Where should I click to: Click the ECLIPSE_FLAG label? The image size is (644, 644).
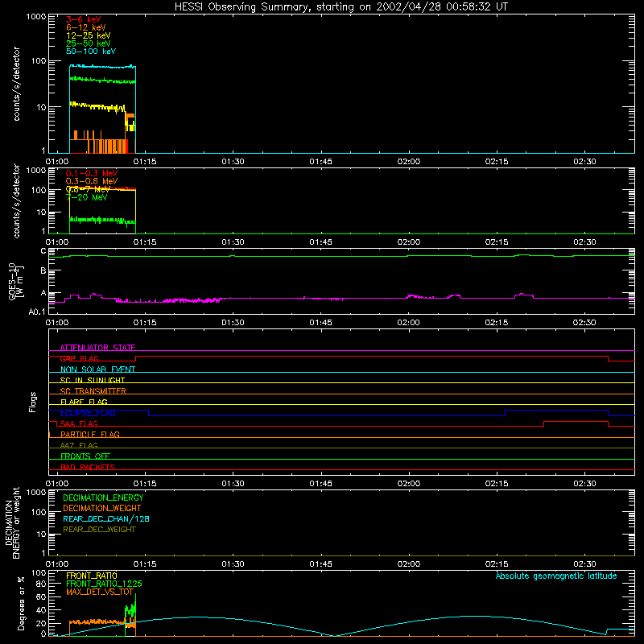[88, 413]
